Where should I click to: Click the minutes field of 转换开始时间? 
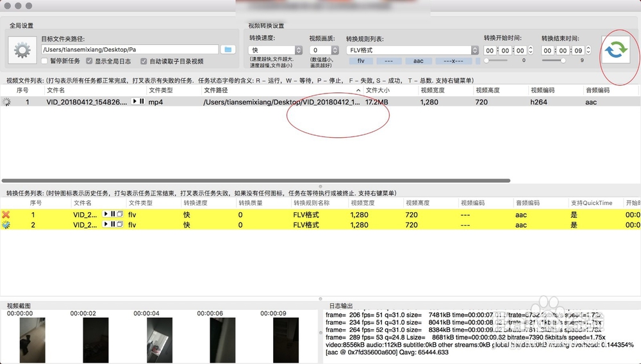[505, 51]
